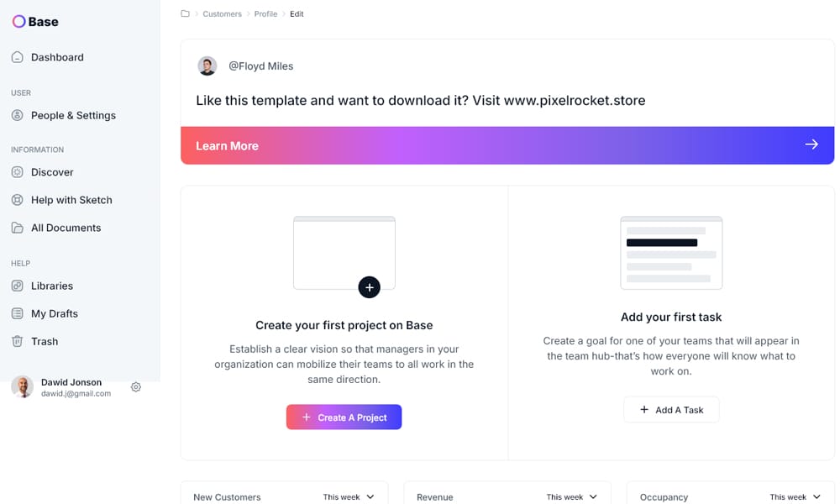The height and width of the screenshot is (504, 840).
Task: Click the Help with Sketch icon
Action: tap(18, 200)
